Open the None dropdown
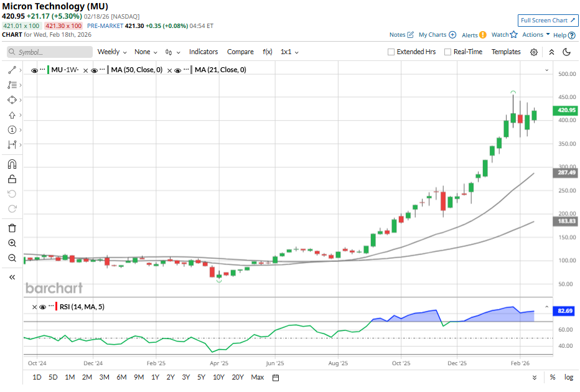 pos(146,52)
